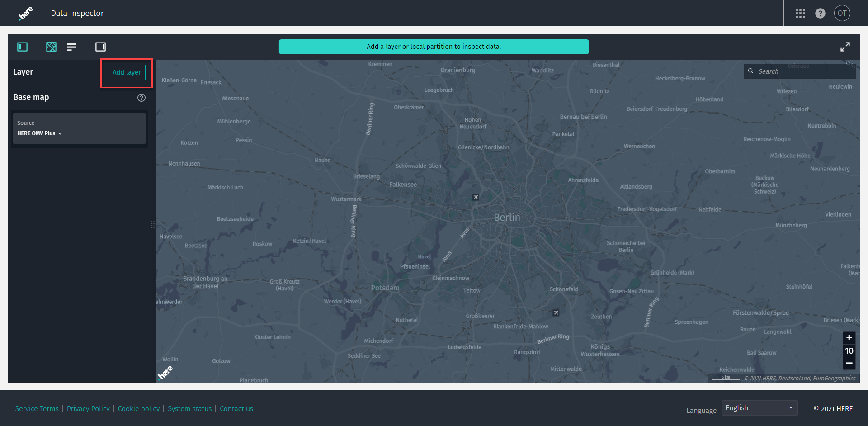Toggle the list panel icon
Screen dimensions: 868x426
pyautogui.click(x=72, y=47)
